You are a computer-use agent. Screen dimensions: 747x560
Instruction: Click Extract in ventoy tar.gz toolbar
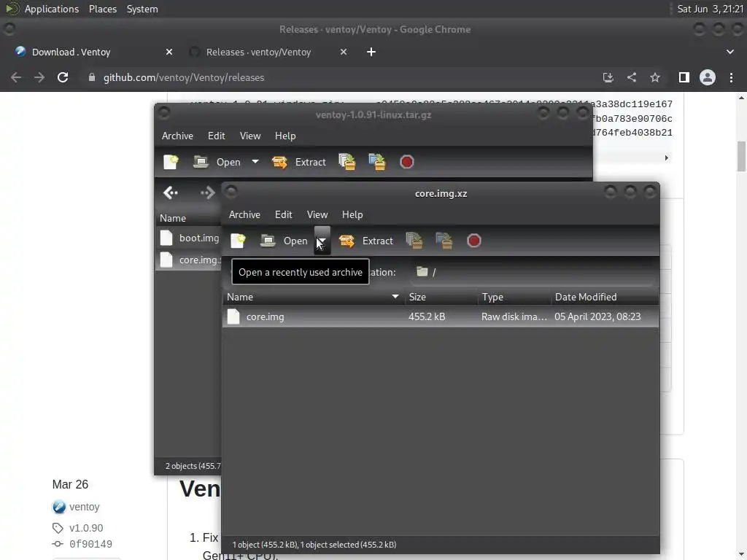pos(298,162)
